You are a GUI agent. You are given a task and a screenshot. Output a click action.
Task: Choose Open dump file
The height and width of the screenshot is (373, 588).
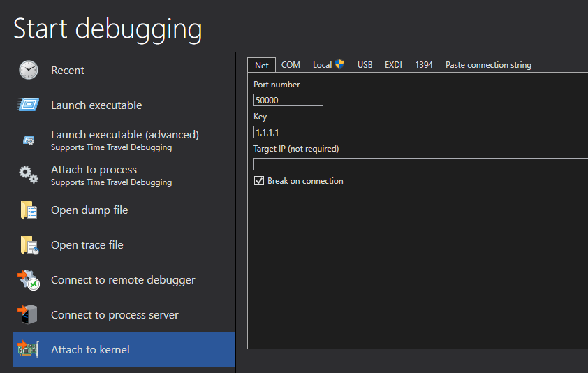(124, 210)
